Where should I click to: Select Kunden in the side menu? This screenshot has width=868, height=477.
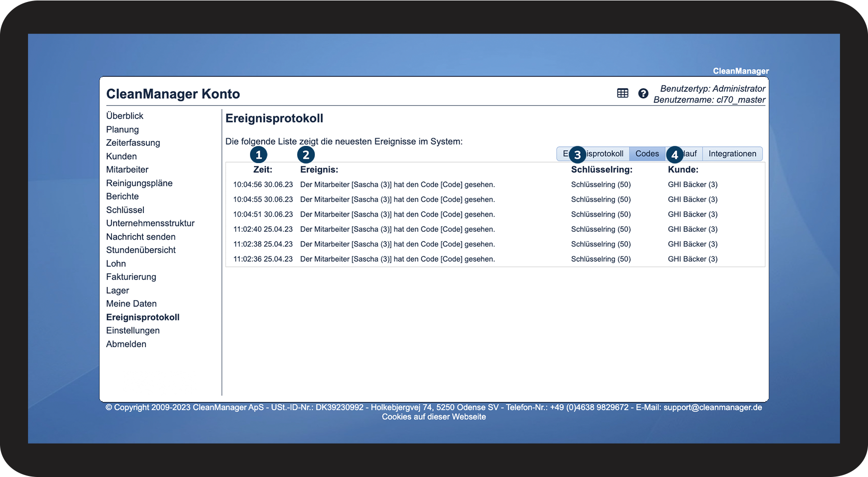coord(121,156)
